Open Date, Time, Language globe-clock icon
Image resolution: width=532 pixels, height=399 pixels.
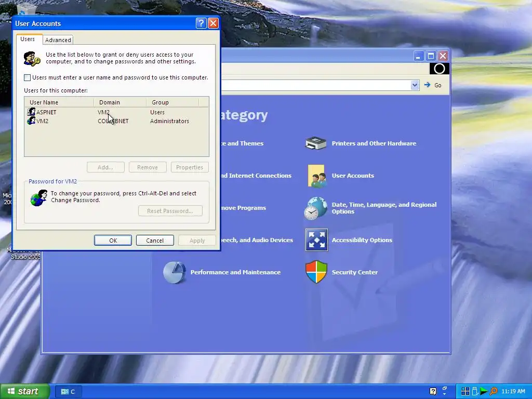[x=316, y=208]
